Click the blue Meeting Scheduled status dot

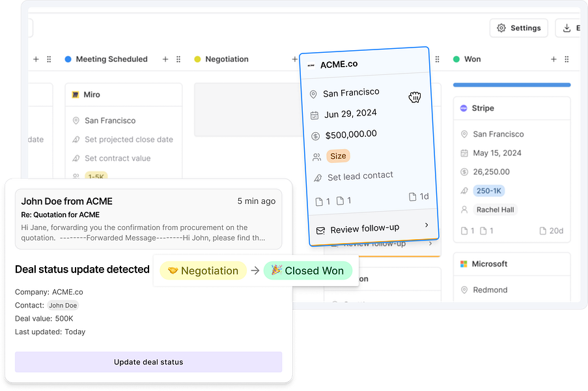(x=68, y=59)
